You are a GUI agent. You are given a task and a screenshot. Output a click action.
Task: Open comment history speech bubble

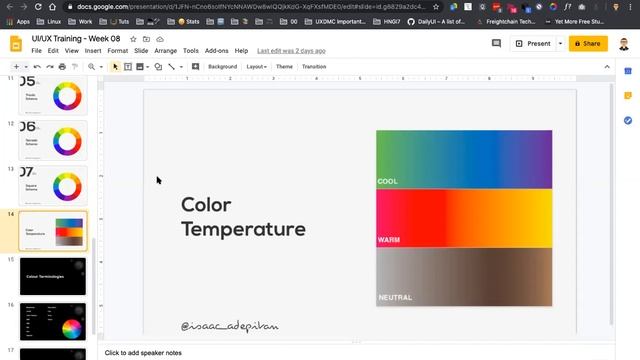click(x=496, y=43)
